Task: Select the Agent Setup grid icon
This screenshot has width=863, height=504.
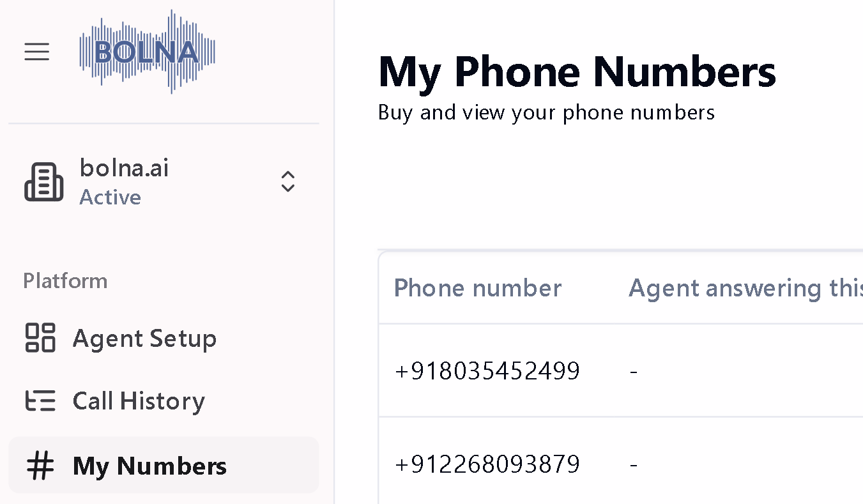Action: (40, 338)
